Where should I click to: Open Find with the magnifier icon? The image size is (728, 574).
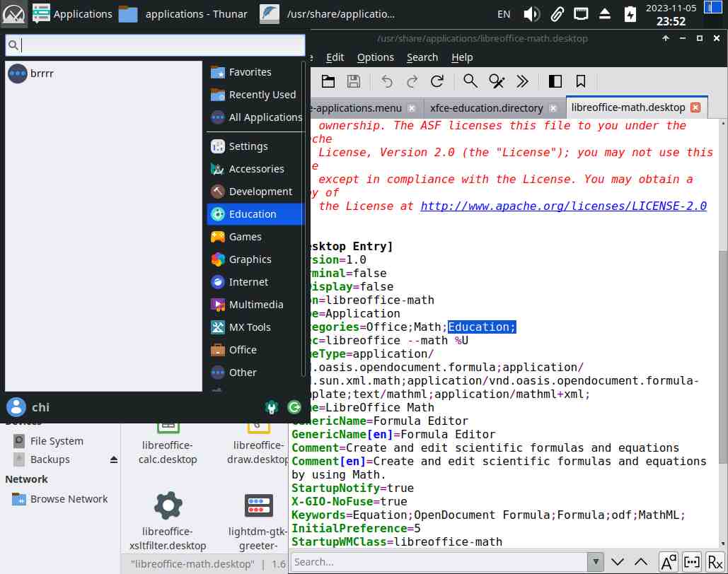[x=470, y=81]
